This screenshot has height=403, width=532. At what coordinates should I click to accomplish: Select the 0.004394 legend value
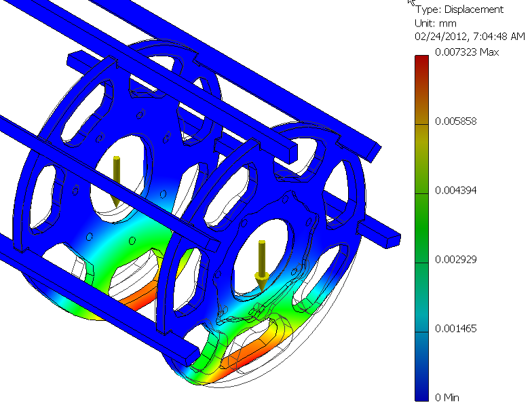(456, 191)
